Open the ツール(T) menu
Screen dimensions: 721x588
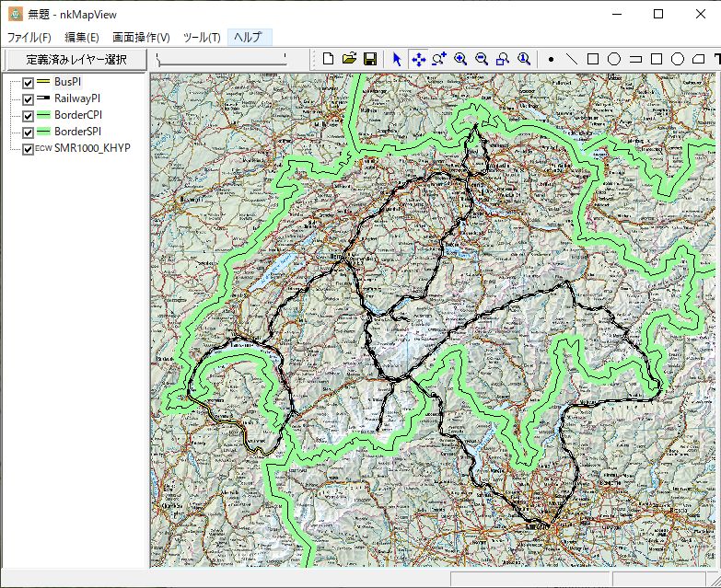[x=202, y=38]
